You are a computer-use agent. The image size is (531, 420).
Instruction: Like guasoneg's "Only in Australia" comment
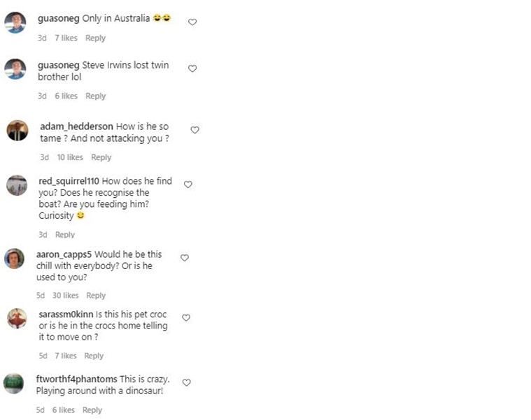pos(192,22)
